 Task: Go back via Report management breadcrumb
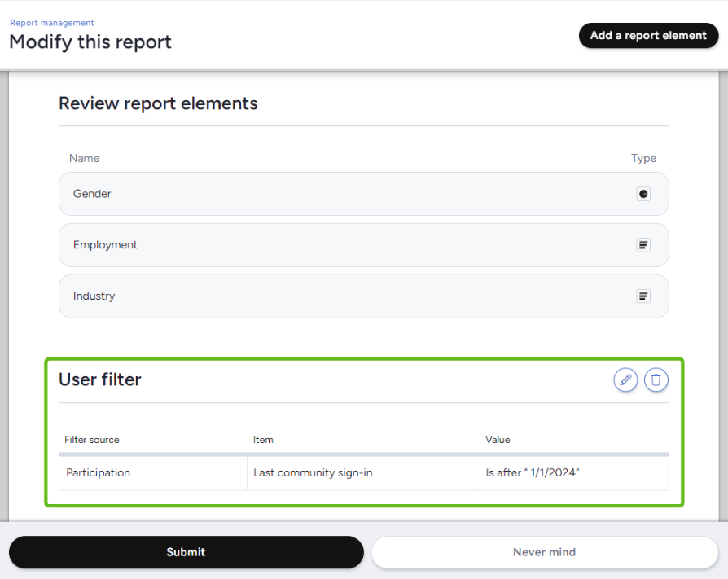coord(52,23)
